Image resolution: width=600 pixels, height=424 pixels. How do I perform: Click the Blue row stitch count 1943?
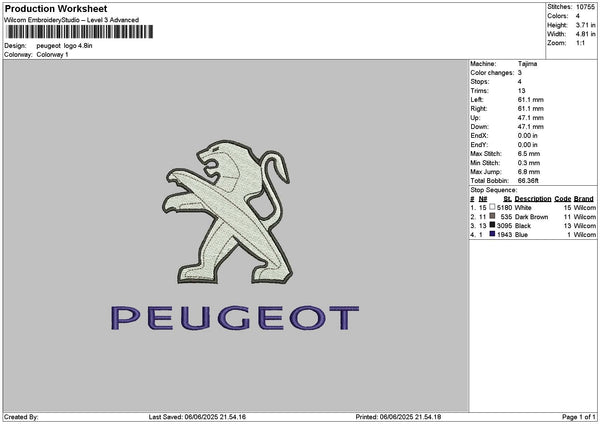tap(504, 235)
